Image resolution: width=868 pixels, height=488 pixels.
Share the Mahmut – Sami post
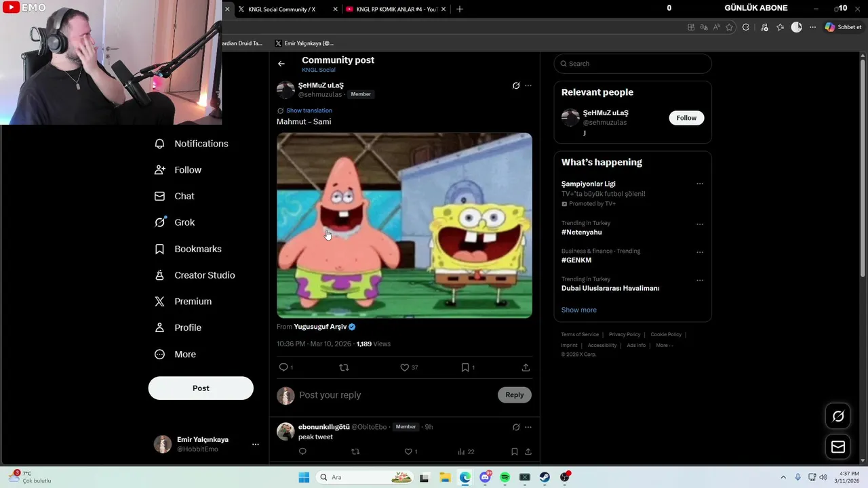(526, 367)
